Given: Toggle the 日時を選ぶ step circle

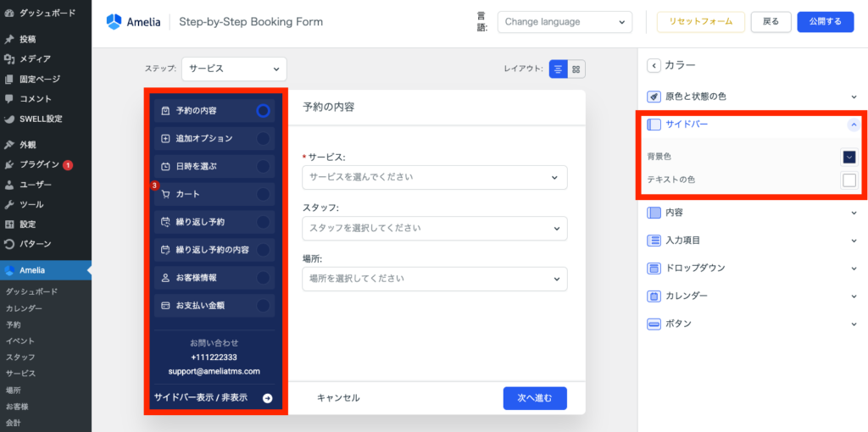Looking at the screenshot, I should tap(263, 166).
